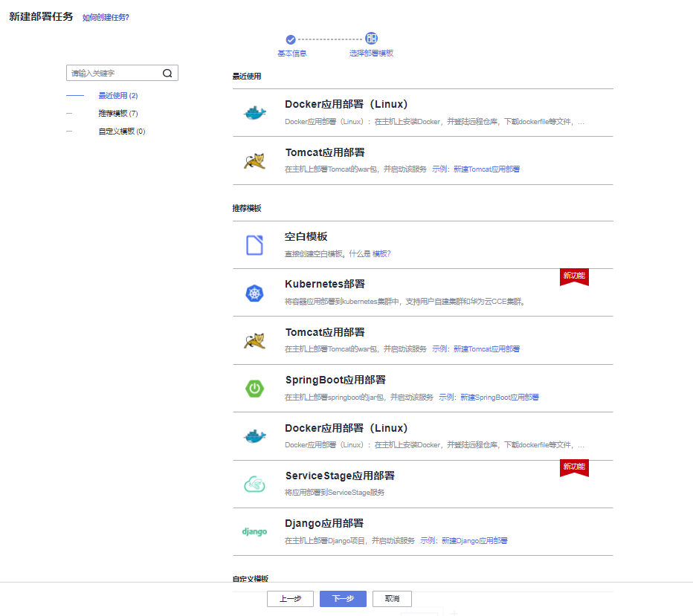693x616 pixels.
Task: Choose Docker应用部署（Linux）title in 推荐模板
Action: click(x=346, y=428)
